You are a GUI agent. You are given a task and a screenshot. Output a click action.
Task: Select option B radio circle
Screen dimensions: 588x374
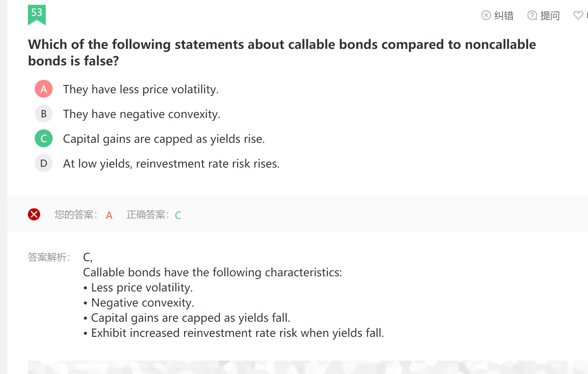click(x=44, y=114)
